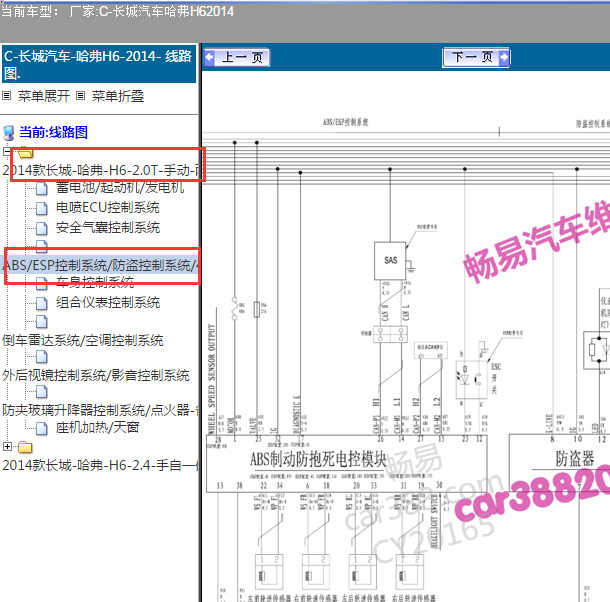Open 座机加热/天窗 diagram
610x602 pixels.
tap(97, 428)
